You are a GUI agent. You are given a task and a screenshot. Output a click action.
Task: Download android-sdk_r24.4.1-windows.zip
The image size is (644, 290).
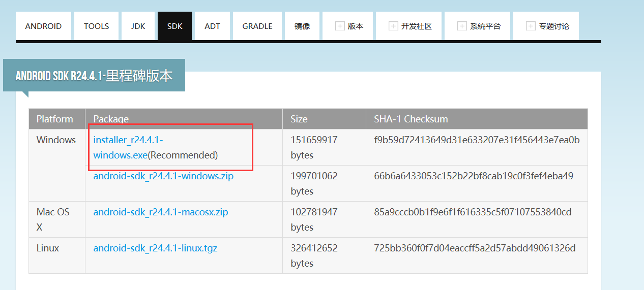click(x=163, y=176)
